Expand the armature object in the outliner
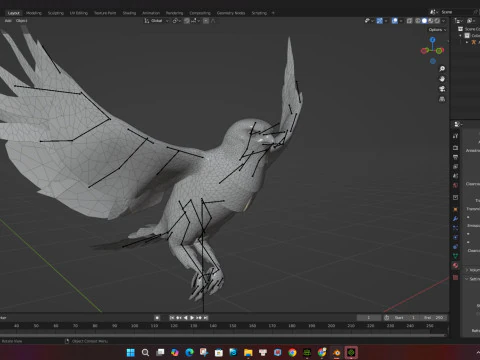Viewport: 480px width, 360px height. tap(467, 42)
